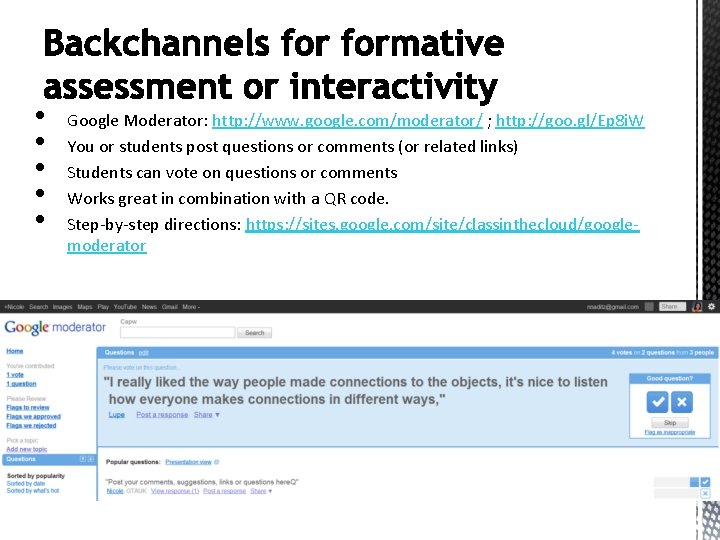Viewport: 720px width, 540px height.
Task: Open +Nicole in the Google bar
Action: [x=14, y=307]
